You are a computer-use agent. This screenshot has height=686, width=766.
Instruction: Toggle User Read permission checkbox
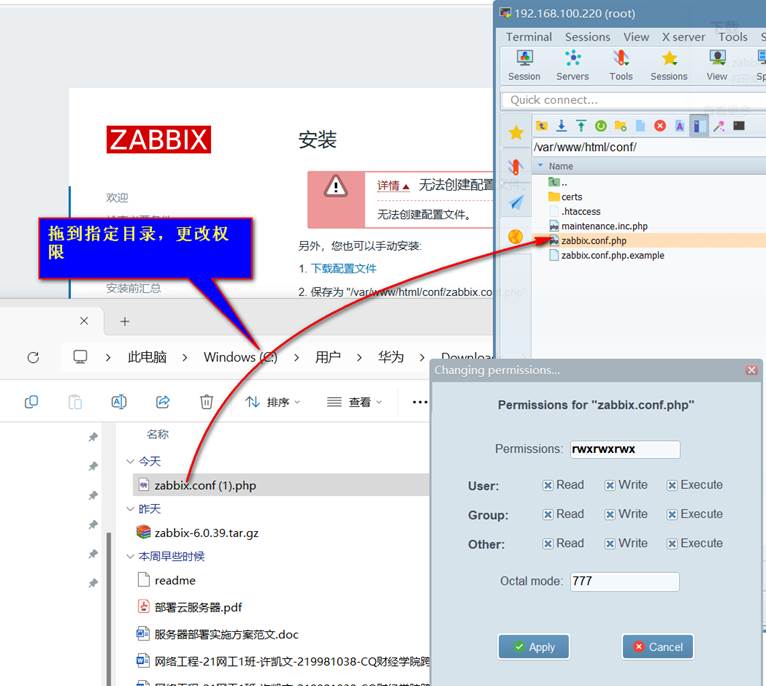coord(548,485)
